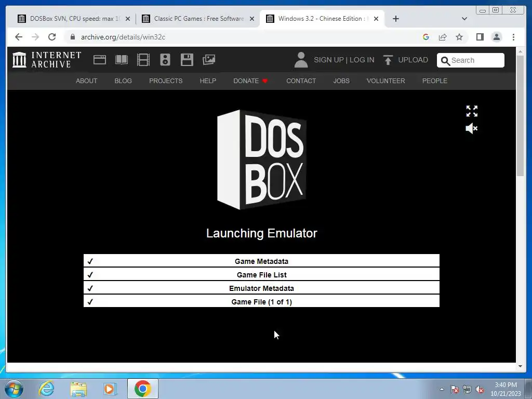532x399 pixels.
Task: Open the Texts book icon
Action: (x=122, y=60)
